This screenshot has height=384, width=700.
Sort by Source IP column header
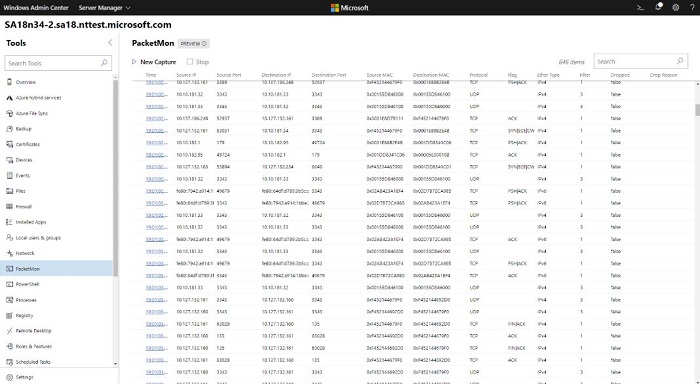(x=186, y=75)
